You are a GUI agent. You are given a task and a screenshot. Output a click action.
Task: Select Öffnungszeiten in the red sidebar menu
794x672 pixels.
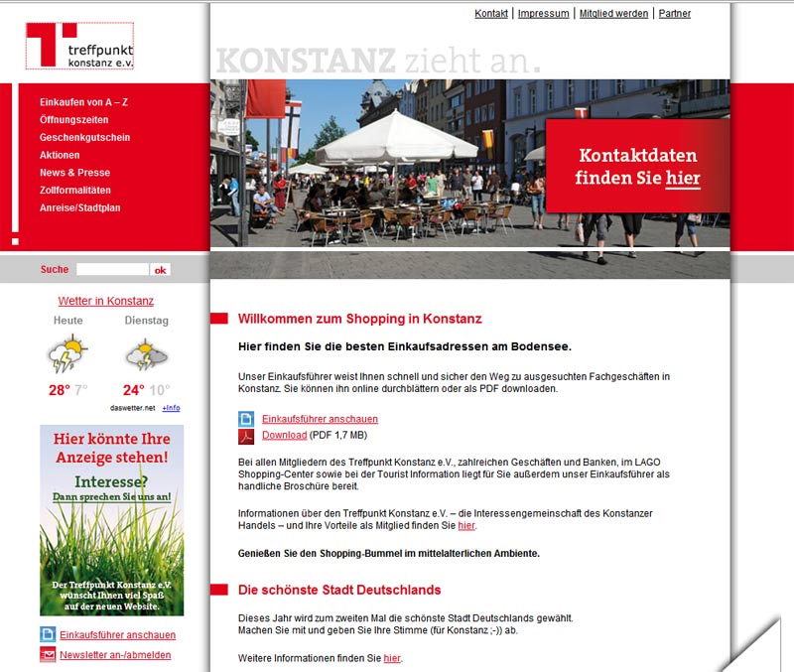click(73, 120)
